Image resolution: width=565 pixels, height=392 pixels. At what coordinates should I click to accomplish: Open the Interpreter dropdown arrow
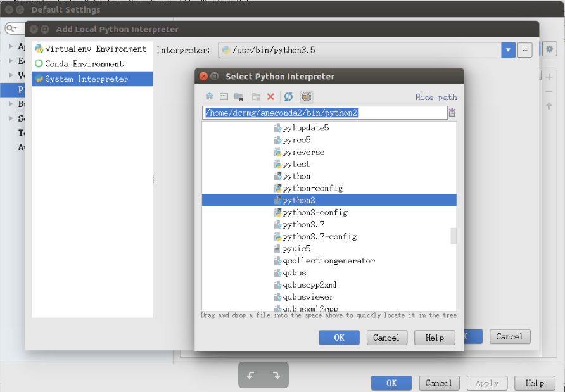pos(508,50)
